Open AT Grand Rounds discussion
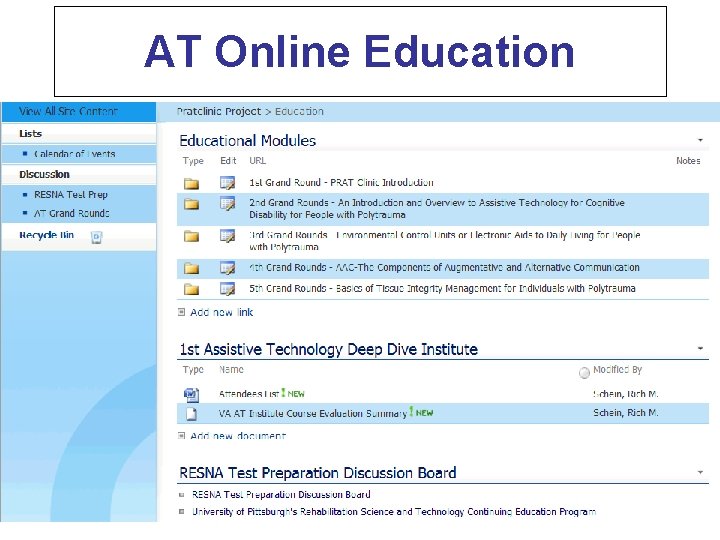Screen dimensions: 720x540 (72, 214)
